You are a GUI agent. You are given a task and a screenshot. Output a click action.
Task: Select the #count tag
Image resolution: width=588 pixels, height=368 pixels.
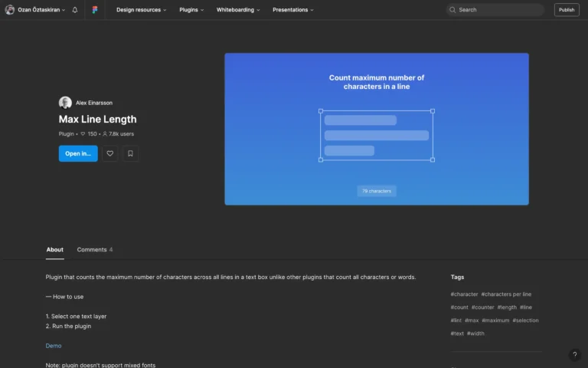tap(459, 307)
